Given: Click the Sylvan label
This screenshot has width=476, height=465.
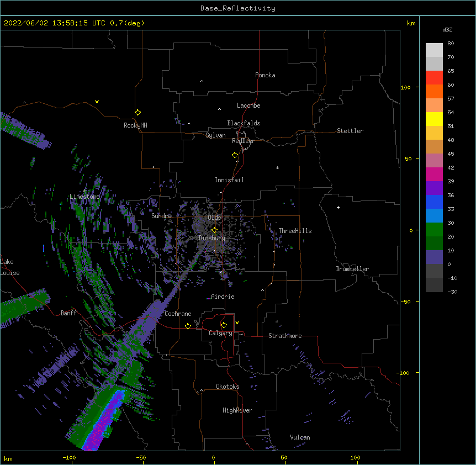Looking at the screenshot, I should [x=215, y=135].
